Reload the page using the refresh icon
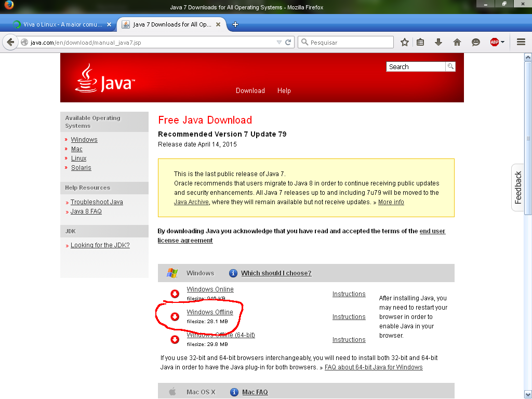Screen dimensions: 532x399 point(288,43)
